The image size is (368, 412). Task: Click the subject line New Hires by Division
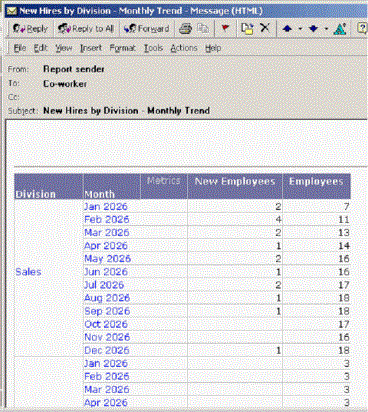coord(126,111)
